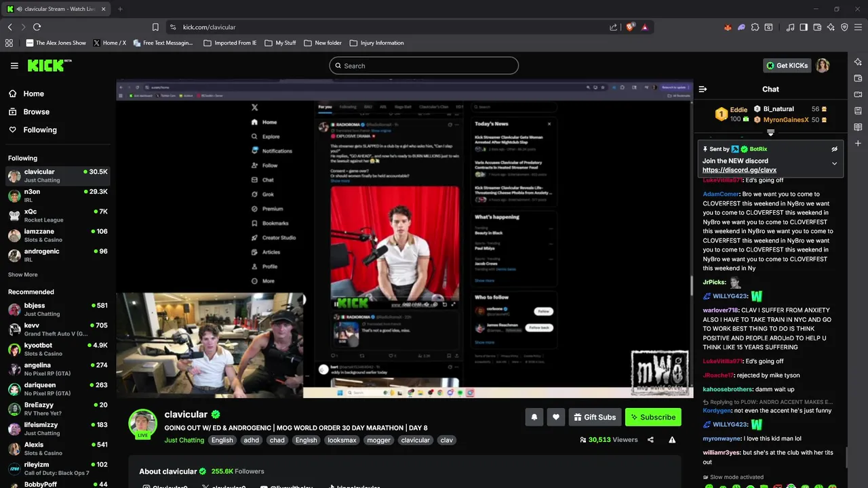Open the reading list sidebar icon
This screenshot has height=488, width=868.
[858, 127]
